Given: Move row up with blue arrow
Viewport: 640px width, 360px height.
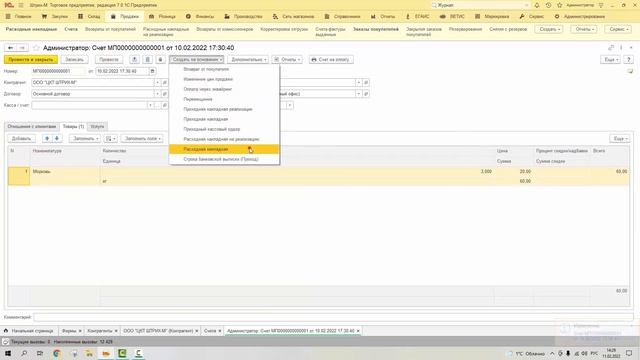Looking at the screenshot, I should (x=47, y=138).
